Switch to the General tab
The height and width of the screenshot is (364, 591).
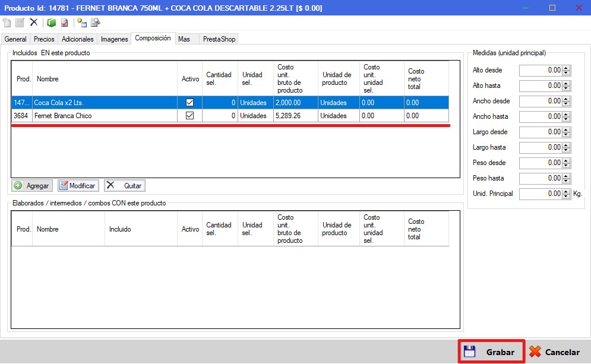point(15,39)
